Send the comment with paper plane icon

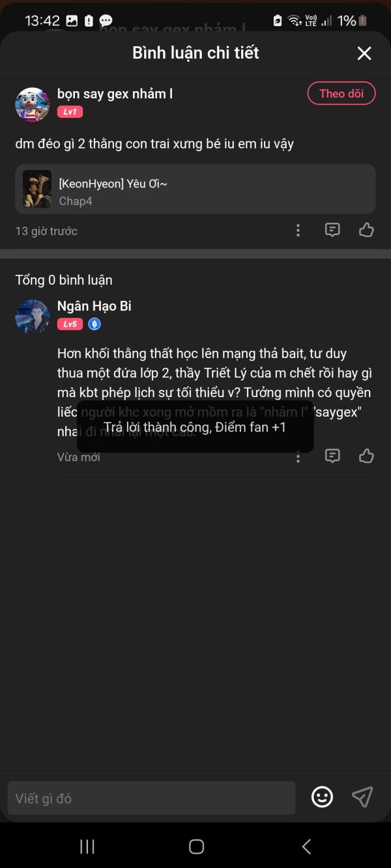pos(362,797)
